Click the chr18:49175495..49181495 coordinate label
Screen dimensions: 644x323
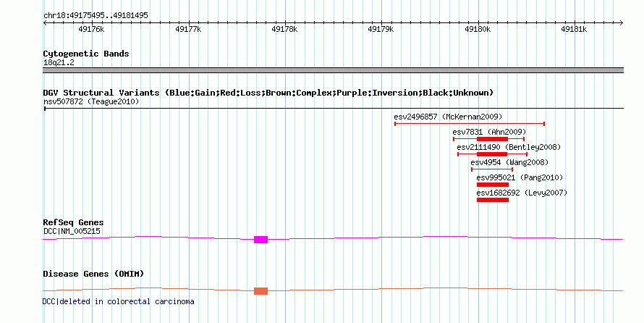[96, 16]
